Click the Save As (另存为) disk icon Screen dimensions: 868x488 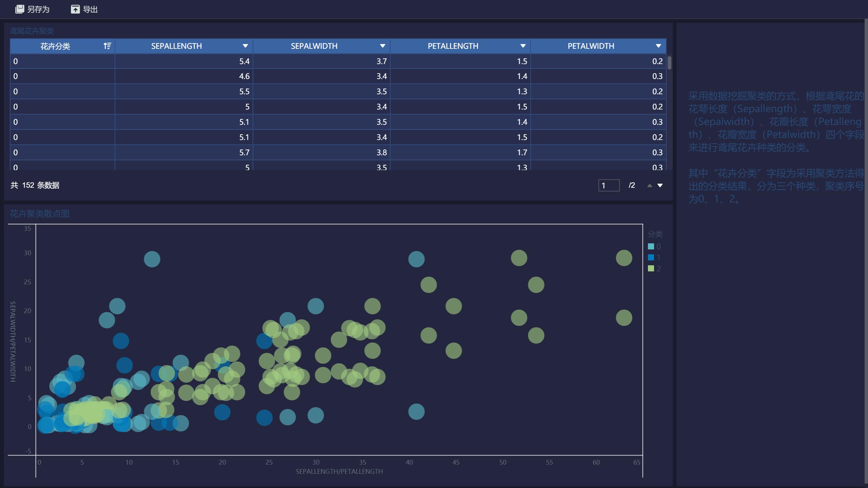pyautogui.click(x=20, y=9)
